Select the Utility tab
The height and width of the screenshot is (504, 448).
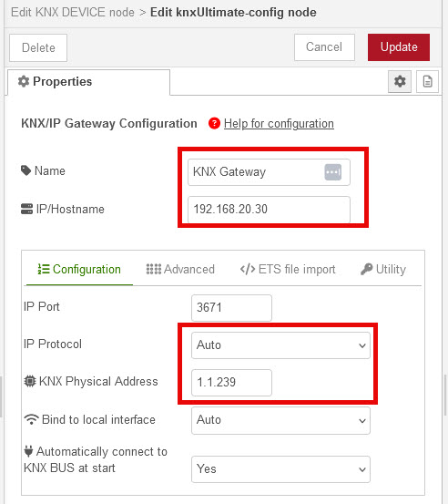383,269
